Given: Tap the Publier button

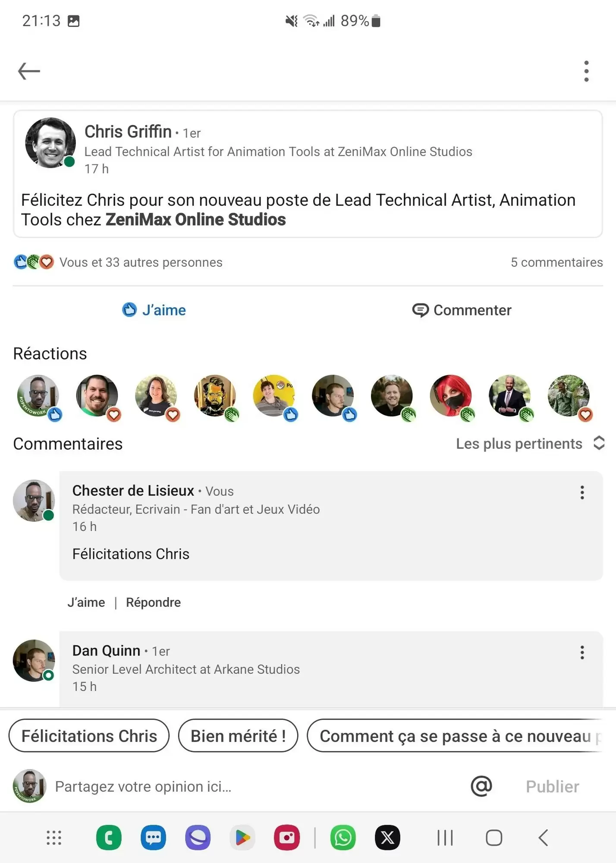Looking at the screenshot, I should pyautogui.click(x=552, y=786).
